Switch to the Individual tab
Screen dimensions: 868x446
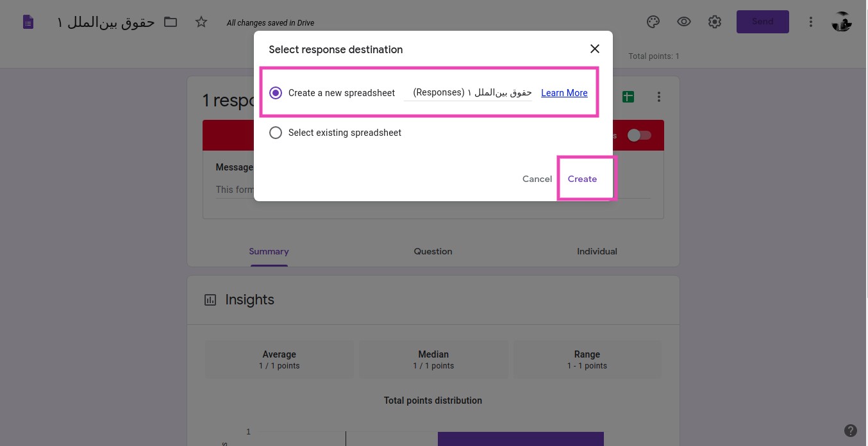point(597,251)
